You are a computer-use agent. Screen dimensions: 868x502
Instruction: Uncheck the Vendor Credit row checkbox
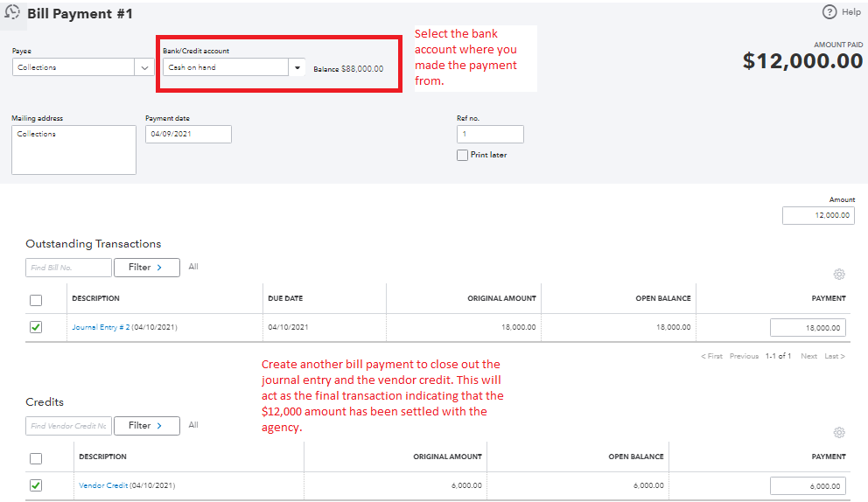(x=36, y=485)
